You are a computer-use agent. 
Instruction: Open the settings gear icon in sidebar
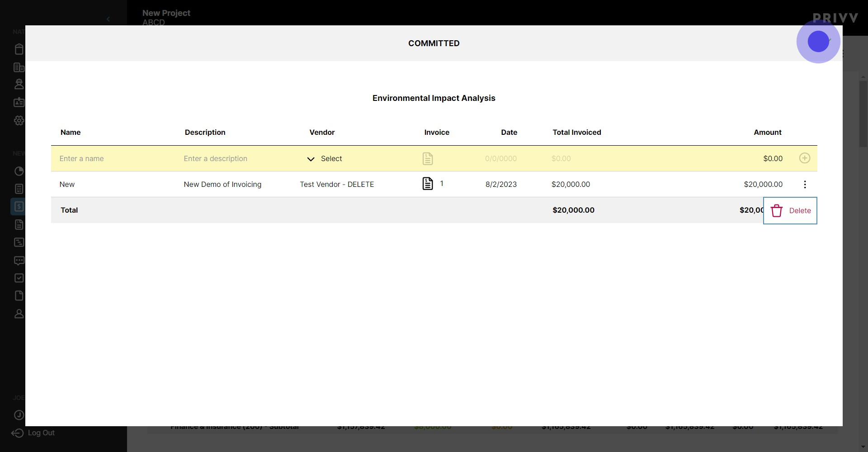(x=19, y=120)
